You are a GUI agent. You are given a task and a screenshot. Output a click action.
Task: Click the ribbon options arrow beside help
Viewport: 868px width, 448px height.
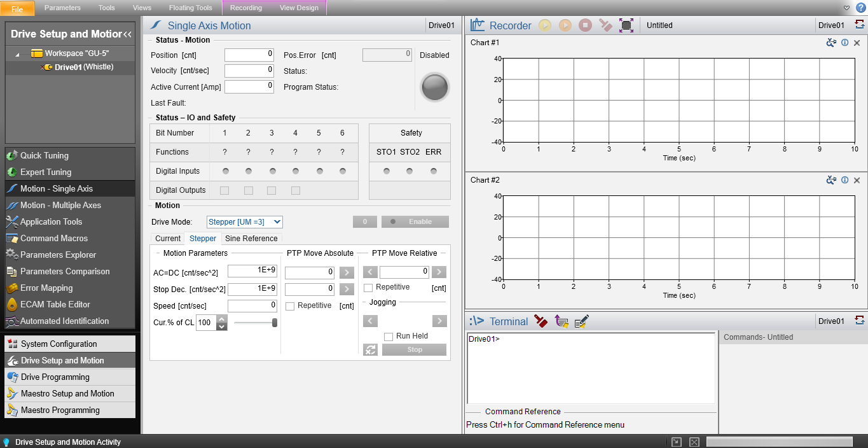(x=846, y=8)
